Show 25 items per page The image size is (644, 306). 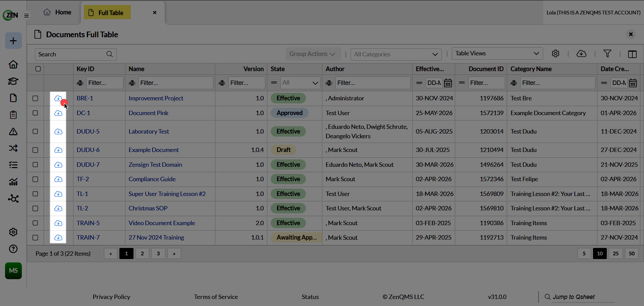tap(616, 254)
